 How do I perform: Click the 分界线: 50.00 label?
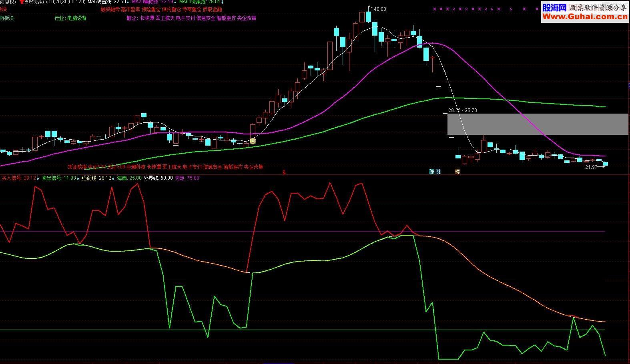[158, 178]
